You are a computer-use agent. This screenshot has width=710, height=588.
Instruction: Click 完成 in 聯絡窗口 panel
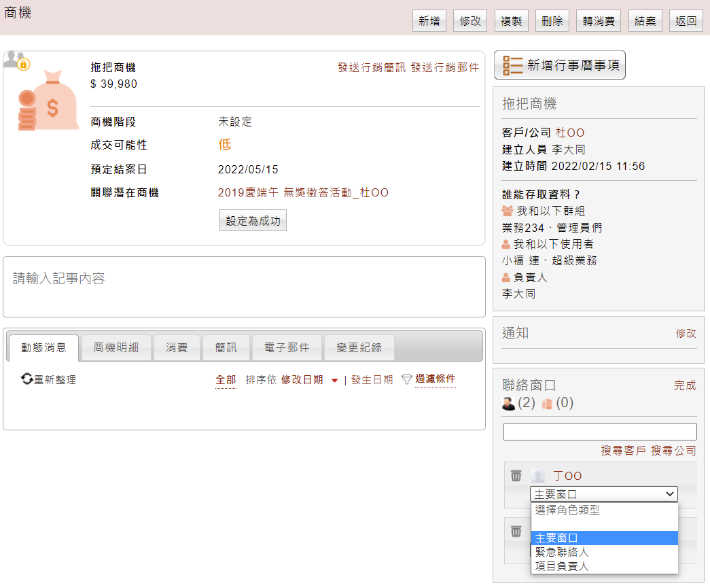coord(685,385)
